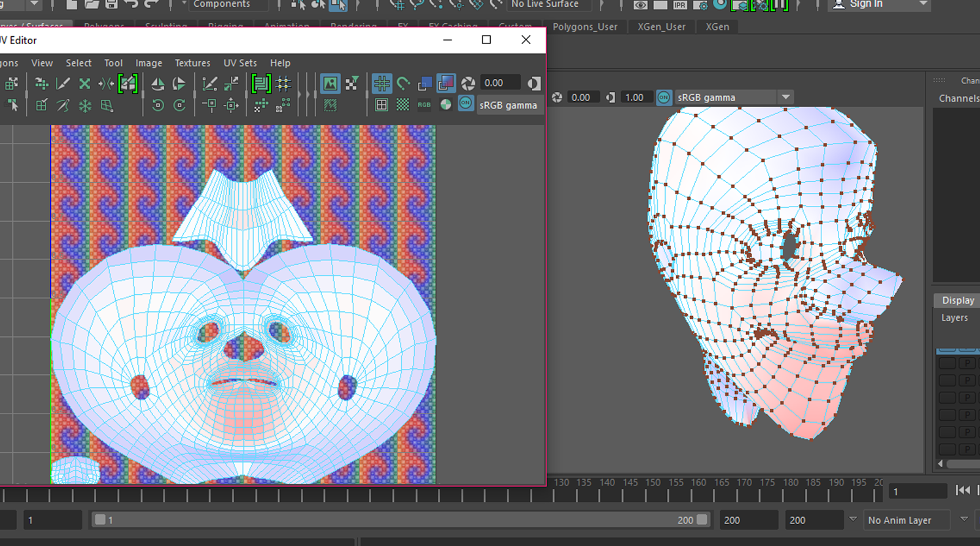Click the green X-arrows icon in UV toolbar
980x546 pixels.
(85, 83)
